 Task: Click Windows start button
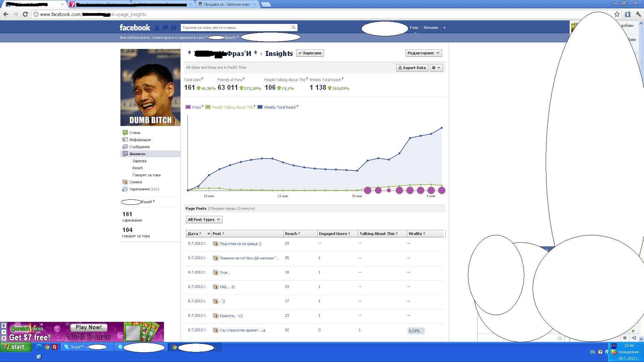[x=16, y=347]
